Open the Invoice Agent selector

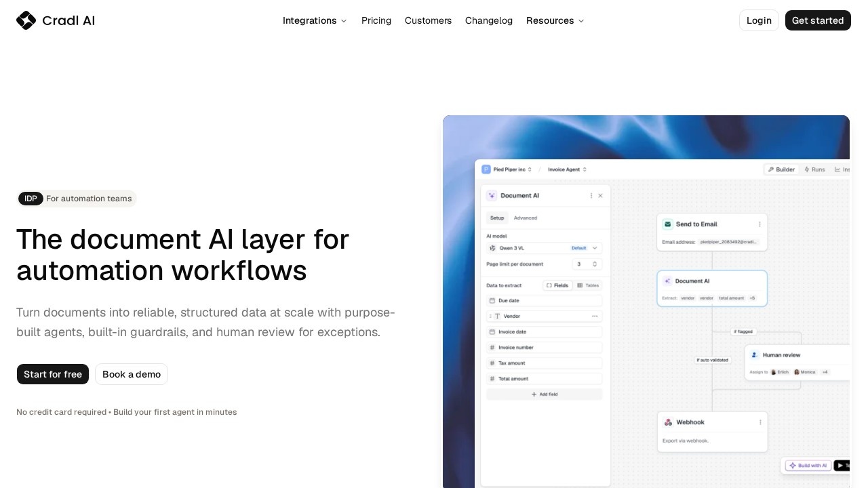[568, 169]
